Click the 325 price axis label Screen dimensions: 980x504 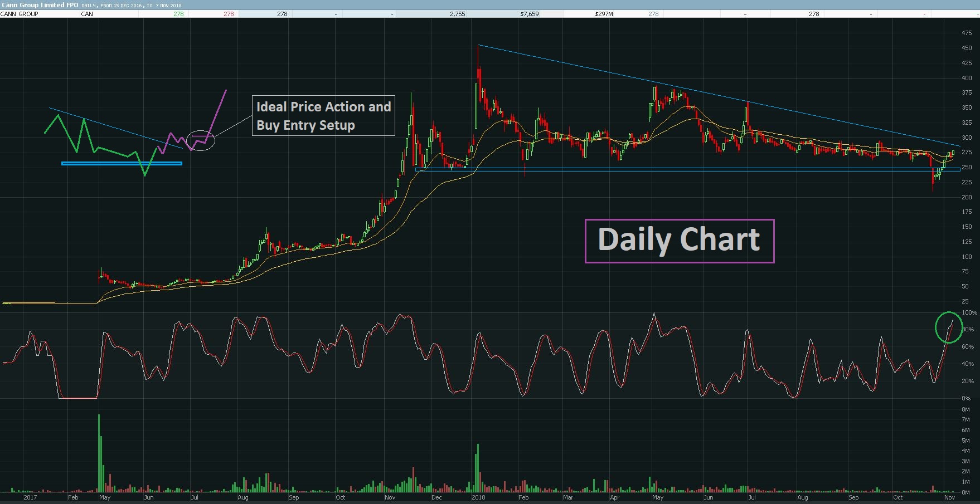click(x=967, y=123)
